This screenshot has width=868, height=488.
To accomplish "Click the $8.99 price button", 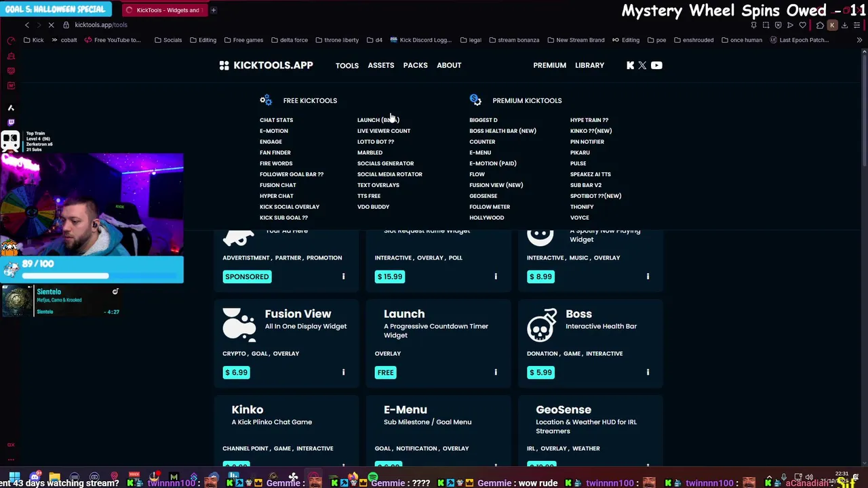I will coord(540,277).
